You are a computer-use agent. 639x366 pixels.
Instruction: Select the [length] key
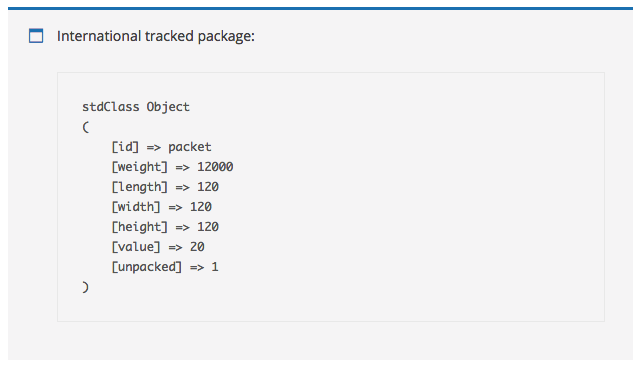click(x=139, y=187)
